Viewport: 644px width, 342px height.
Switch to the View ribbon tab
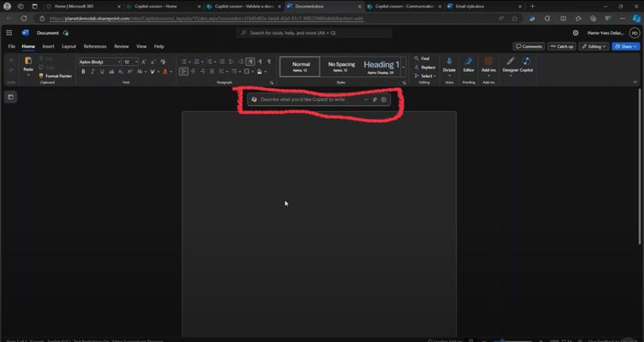click(141, 46)
